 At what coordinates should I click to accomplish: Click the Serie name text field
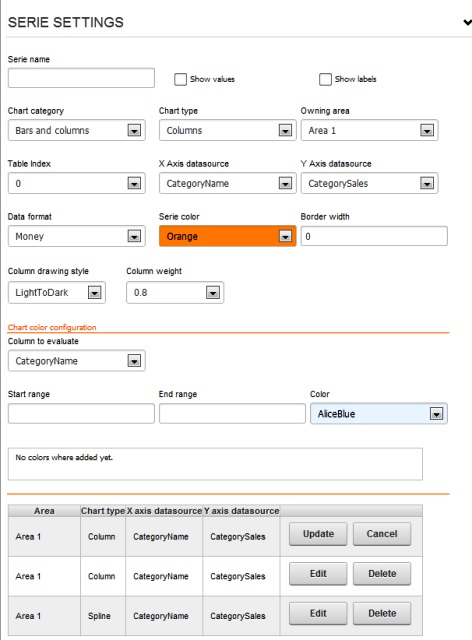81,78
